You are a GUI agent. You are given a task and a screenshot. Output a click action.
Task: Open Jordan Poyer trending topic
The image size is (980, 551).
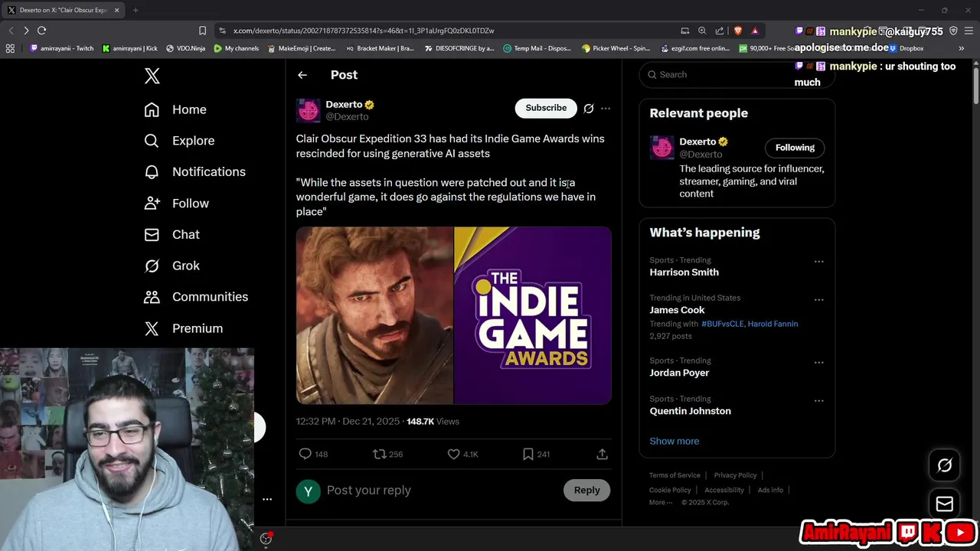point(679,373)
